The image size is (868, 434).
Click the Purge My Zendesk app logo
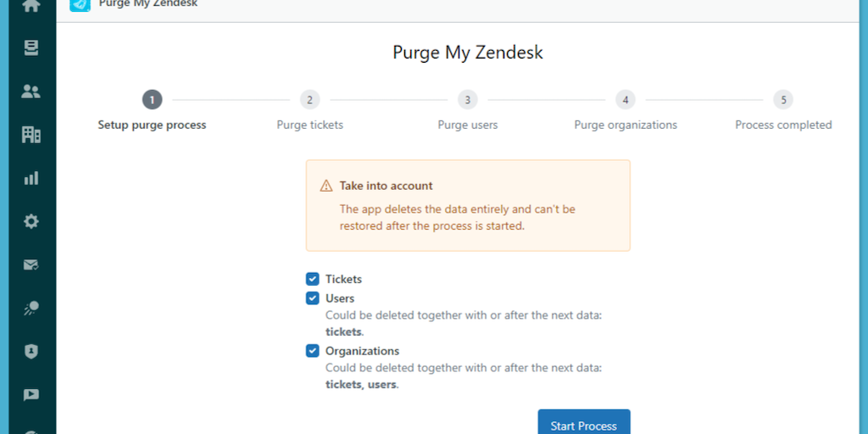coord(80,4)
